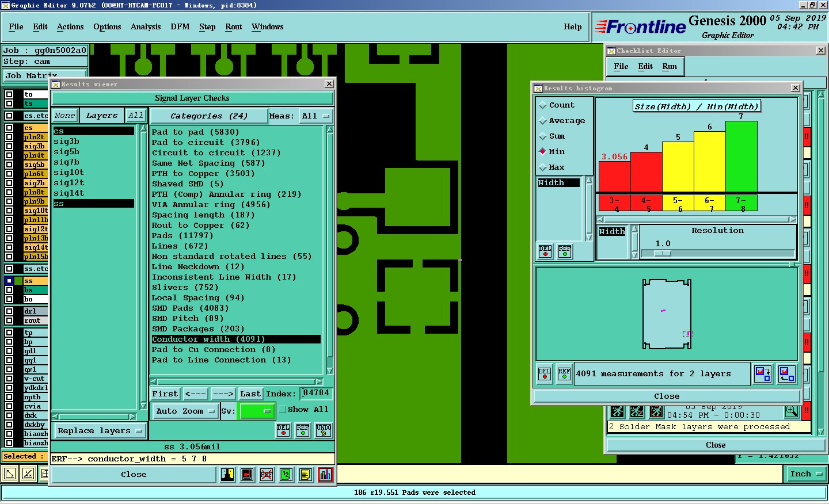
Task: Open the DFM menu
Action: point(180,26)
